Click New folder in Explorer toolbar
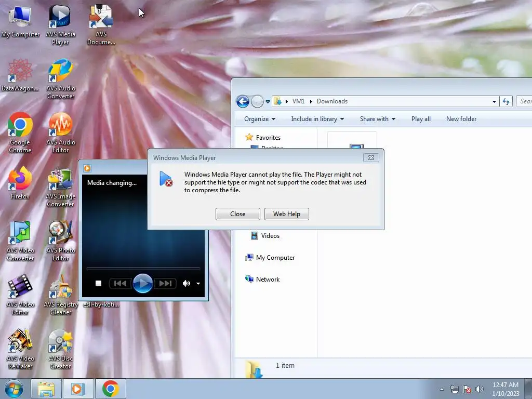532x399 pixels. pyautogui.click(x=461, y=119)
